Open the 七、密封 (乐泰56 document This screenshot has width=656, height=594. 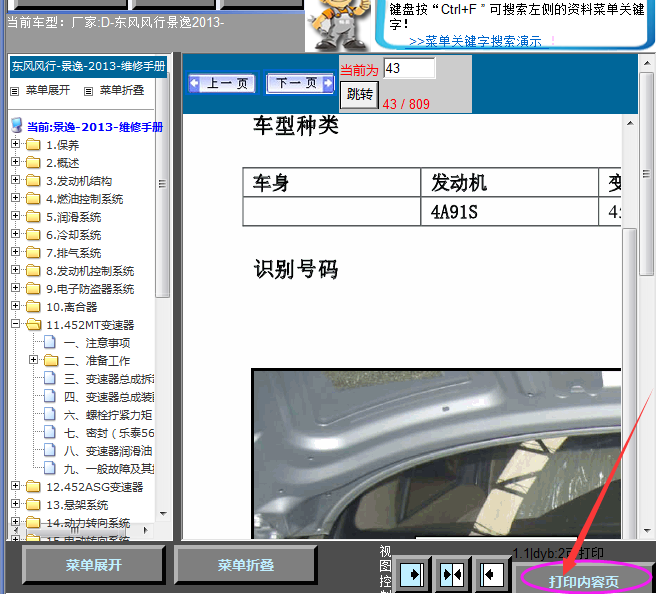[109, 433]
